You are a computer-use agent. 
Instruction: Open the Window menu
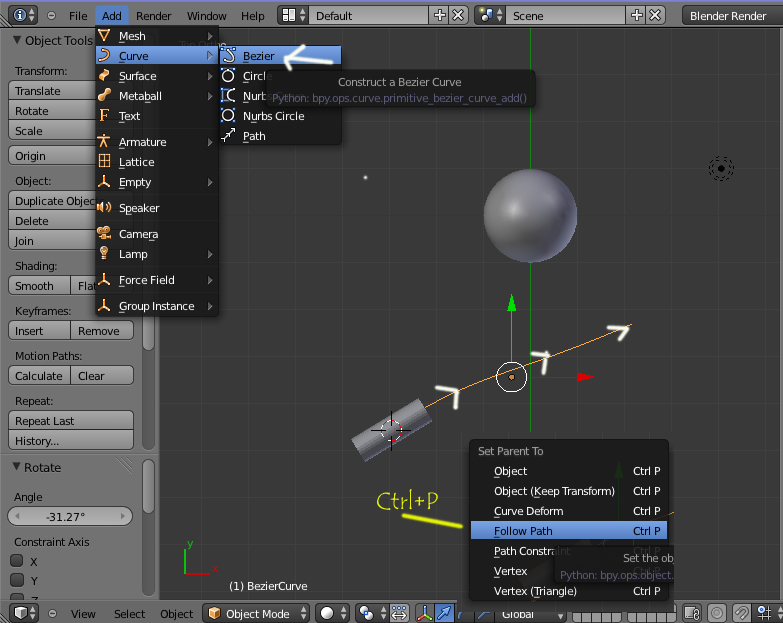tap(206, 16)
